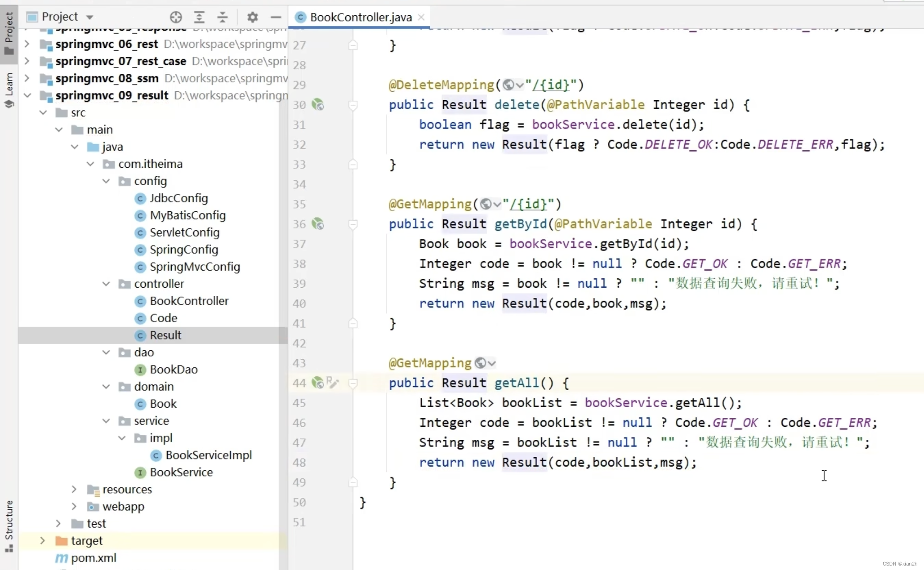
Task: Expand the springmvc_08_ssm module
Action: point(27,78)
